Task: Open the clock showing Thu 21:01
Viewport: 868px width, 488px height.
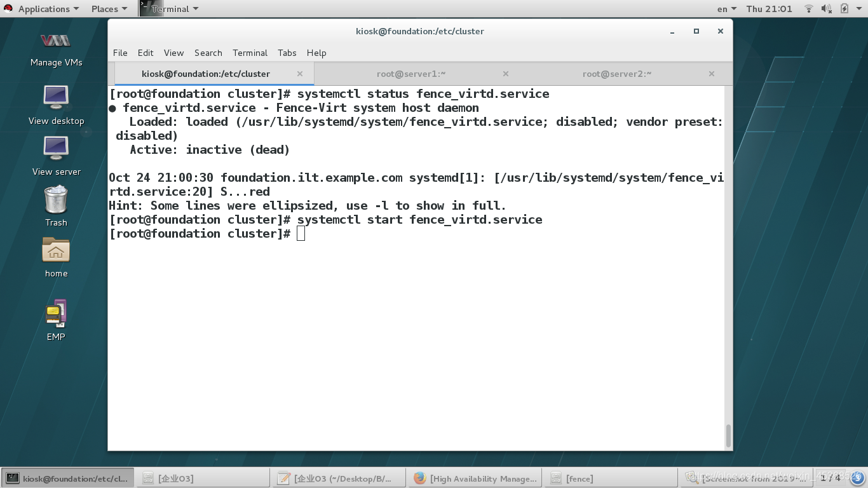Action: (x=770, y=8)
